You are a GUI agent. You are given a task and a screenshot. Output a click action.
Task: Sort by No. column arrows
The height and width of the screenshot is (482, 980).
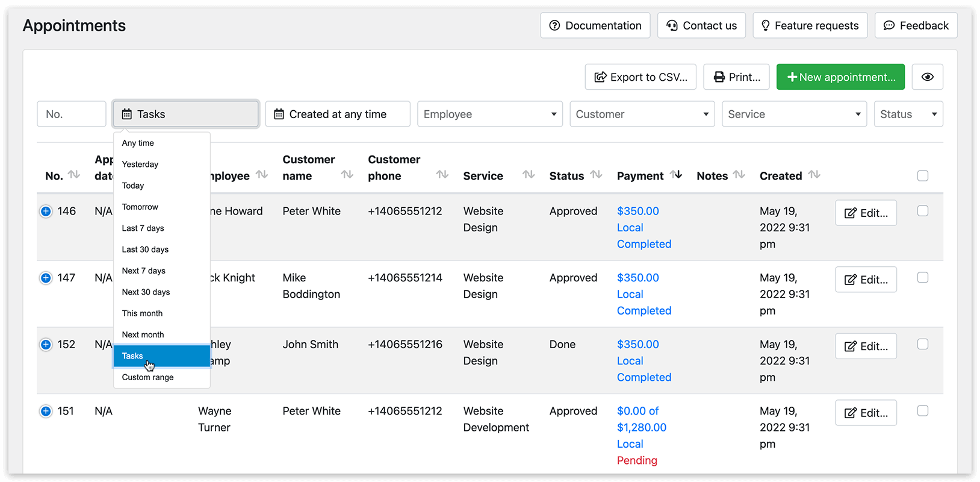74,175
